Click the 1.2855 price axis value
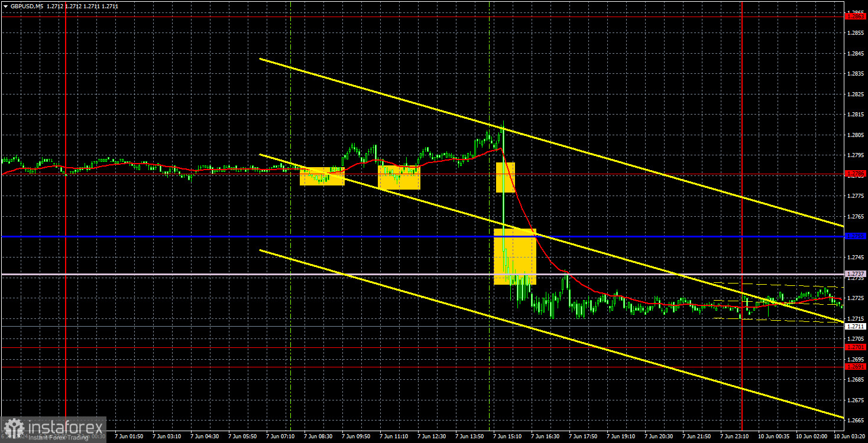Viewport: 868px width, 443px height. pyautogui.click(x=856, y=33)
